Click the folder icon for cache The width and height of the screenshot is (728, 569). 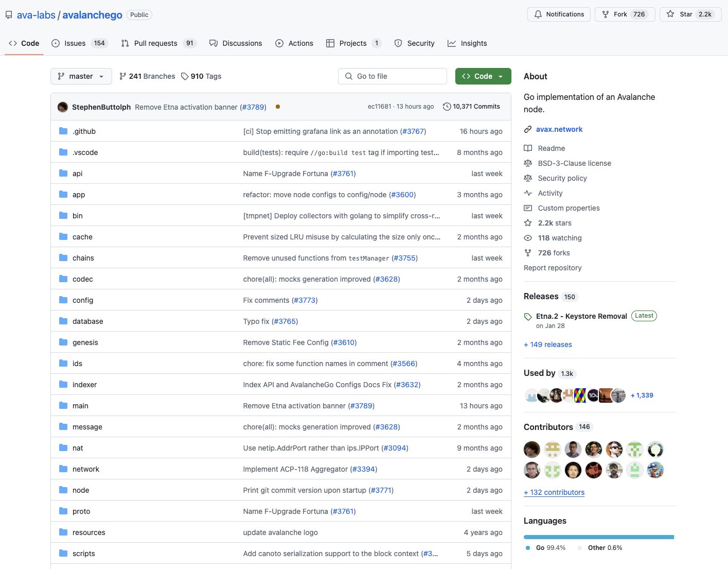tap(63, 236)
